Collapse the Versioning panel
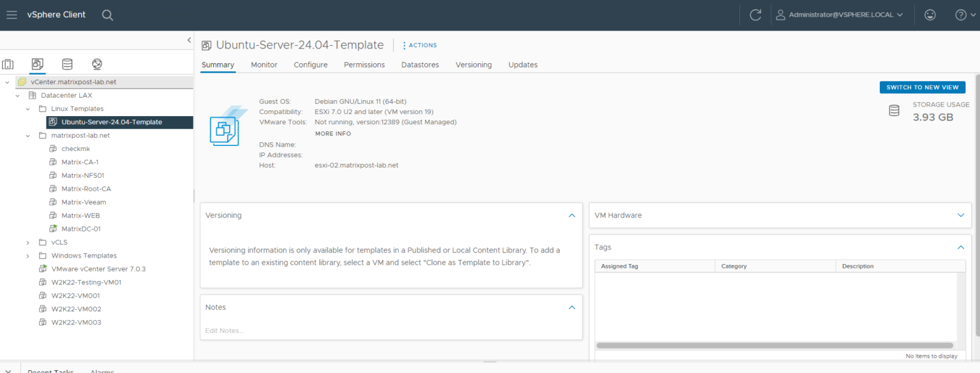 tap(572, 215)
